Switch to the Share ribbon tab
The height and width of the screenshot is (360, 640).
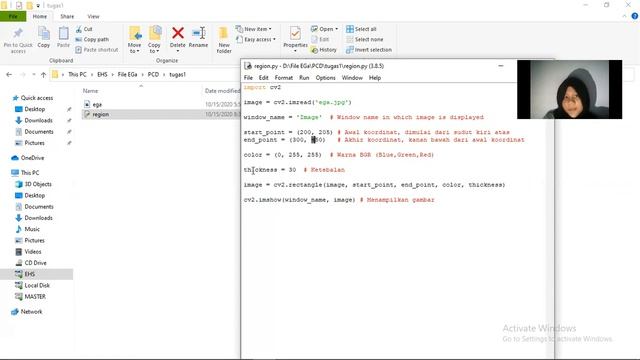(67, 17)
